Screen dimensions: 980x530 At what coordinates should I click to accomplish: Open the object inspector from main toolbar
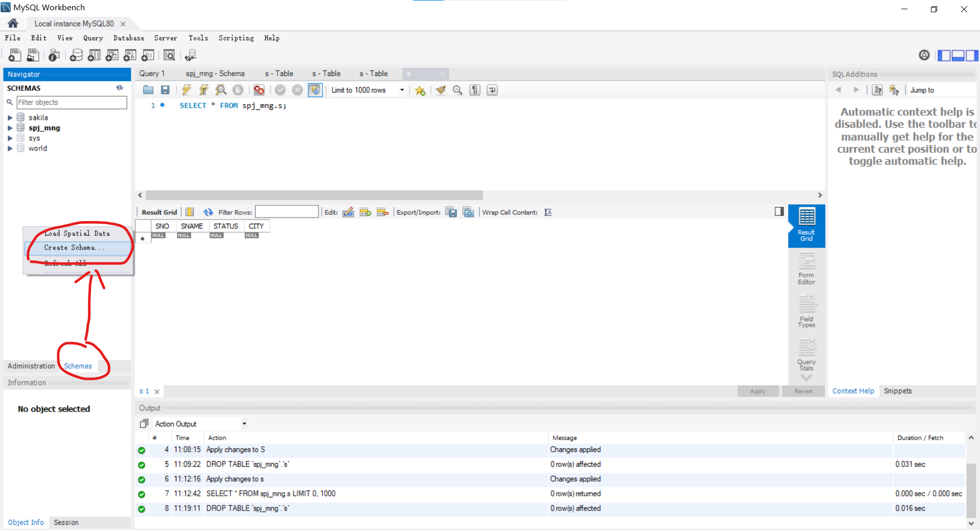(54, 55)
